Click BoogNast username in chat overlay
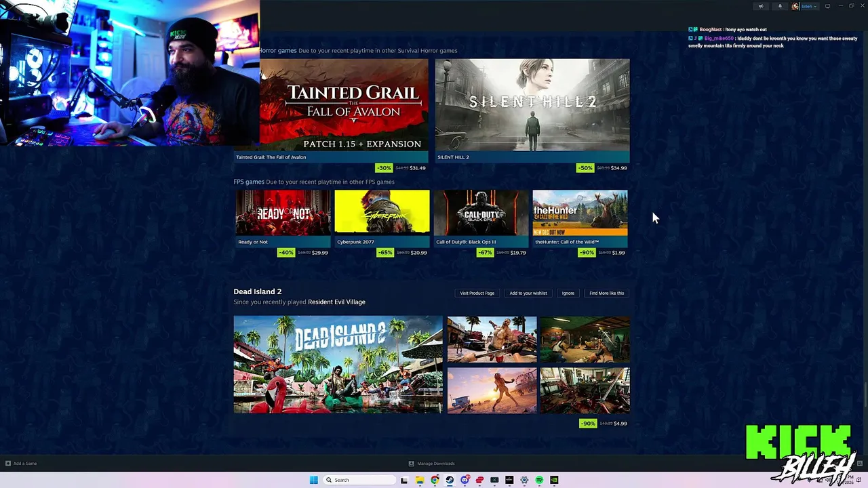868x488 pixels. click(x=711, y=30)
